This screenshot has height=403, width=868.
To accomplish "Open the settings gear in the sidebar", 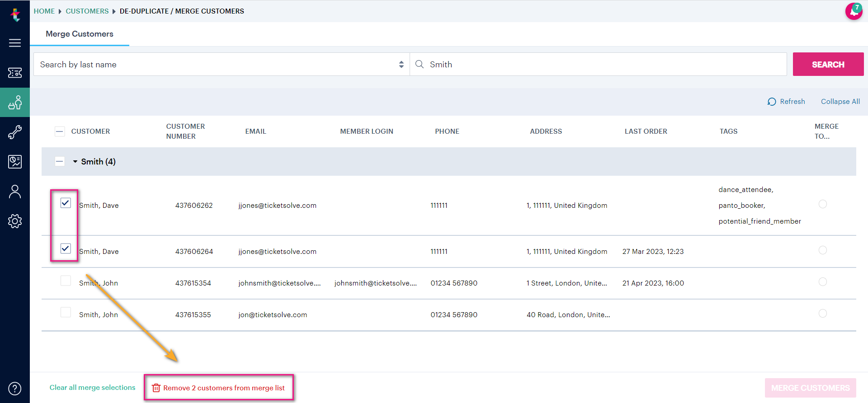I will tap(15, 221).
